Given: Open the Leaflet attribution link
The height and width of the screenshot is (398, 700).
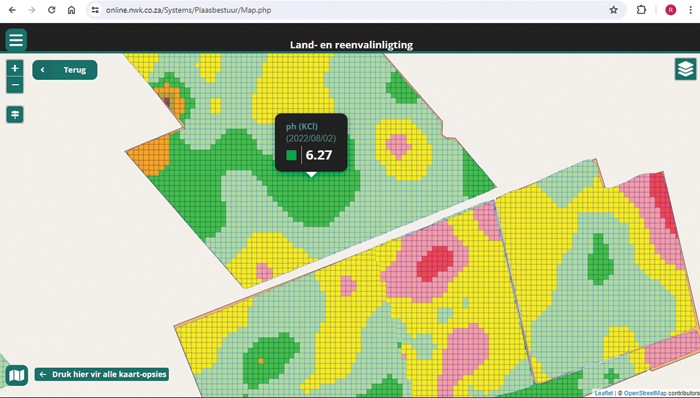Looking at the screenshot, I should (604, 393).
